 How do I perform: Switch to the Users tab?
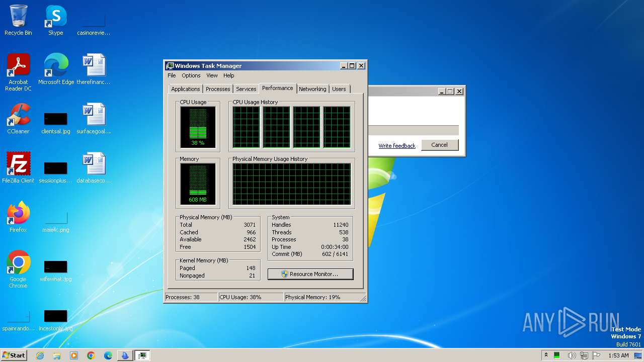(x=339, y=89)
